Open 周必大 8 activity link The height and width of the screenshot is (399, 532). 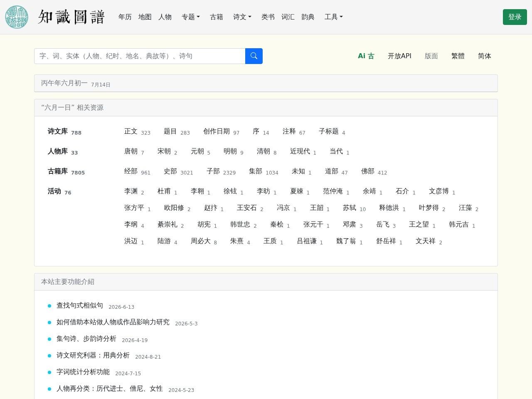(x=204, y=241)
